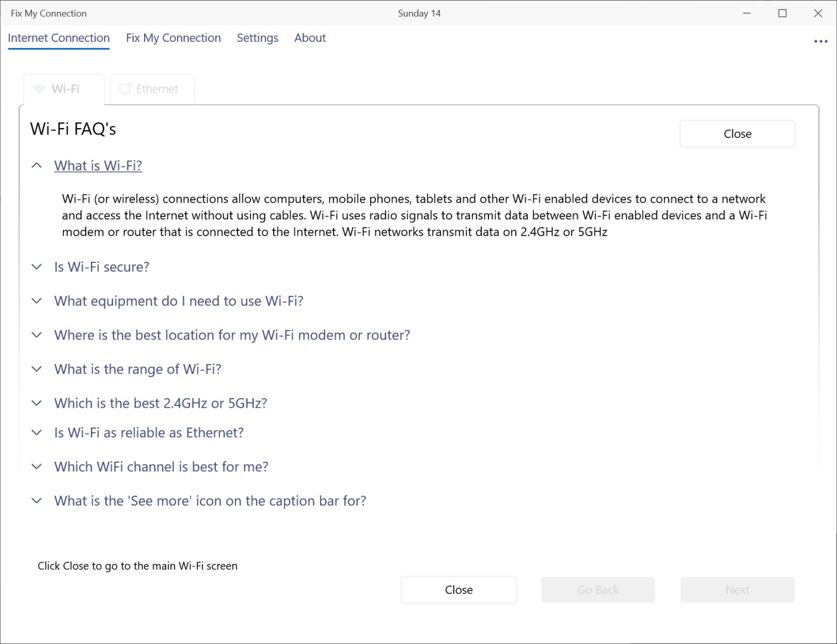Click the 'See more' icon FAQ question text
The width and height of the screenshot is (837, 644).
click(210, 500)
